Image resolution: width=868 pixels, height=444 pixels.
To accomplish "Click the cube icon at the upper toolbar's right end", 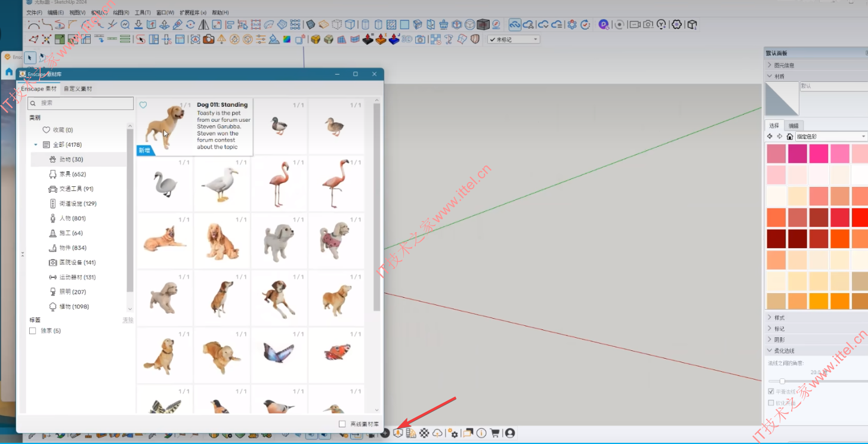I will tap(692, 24).
